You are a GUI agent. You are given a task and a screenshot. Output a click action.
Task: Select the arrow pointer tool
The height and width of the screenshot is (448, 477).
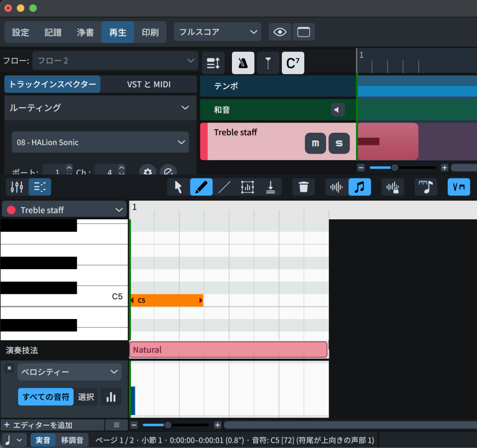(178, 187)
